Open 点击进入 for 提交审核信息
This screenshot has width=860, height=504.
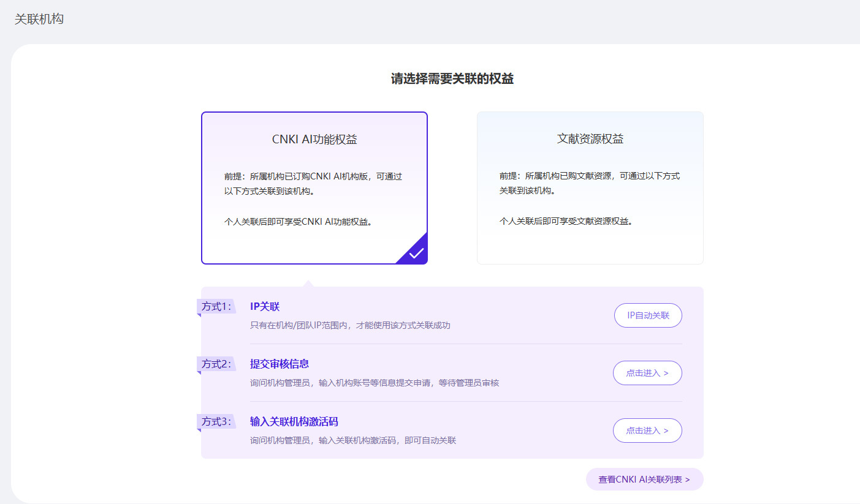647,373
